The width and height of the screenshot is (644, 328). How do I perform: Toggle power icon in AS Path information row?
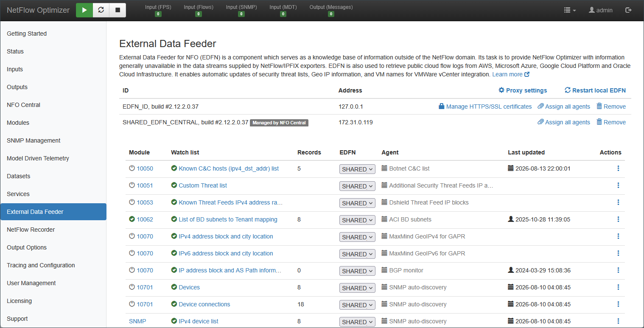132,270
